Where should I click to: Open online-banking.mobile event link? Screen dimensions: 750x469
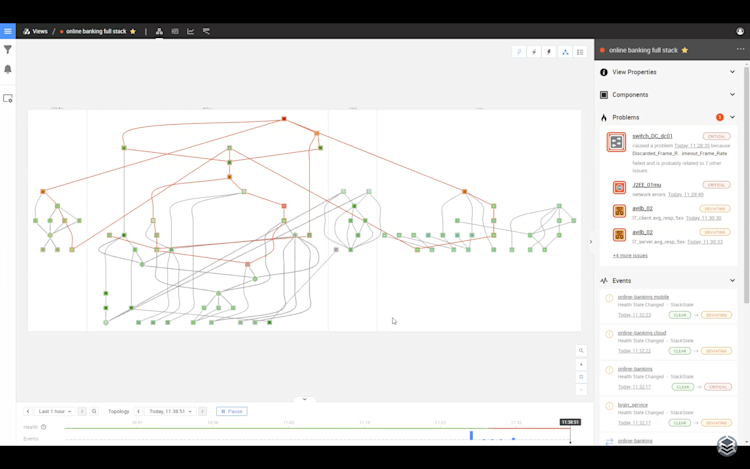click(643, 297)
